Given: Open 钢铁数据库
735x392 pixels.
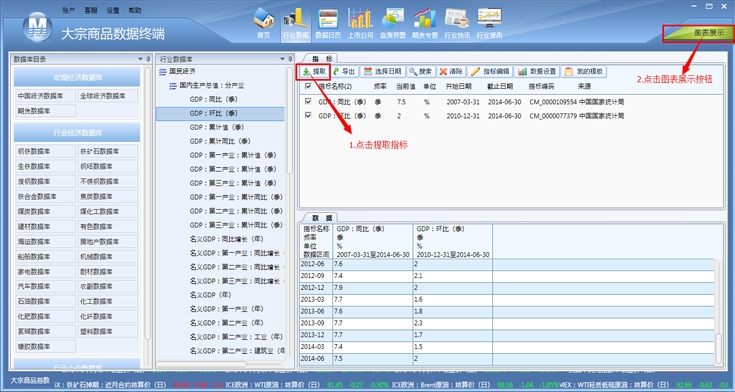Looking at the screenshot, I should (45, 151).
